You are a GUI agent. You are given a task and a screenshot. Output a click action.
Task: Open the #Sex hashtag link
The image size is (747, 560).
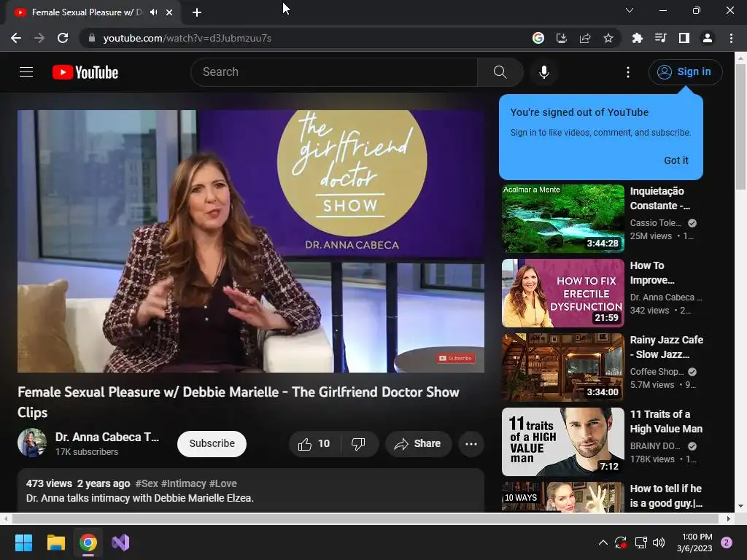point(147,483)
